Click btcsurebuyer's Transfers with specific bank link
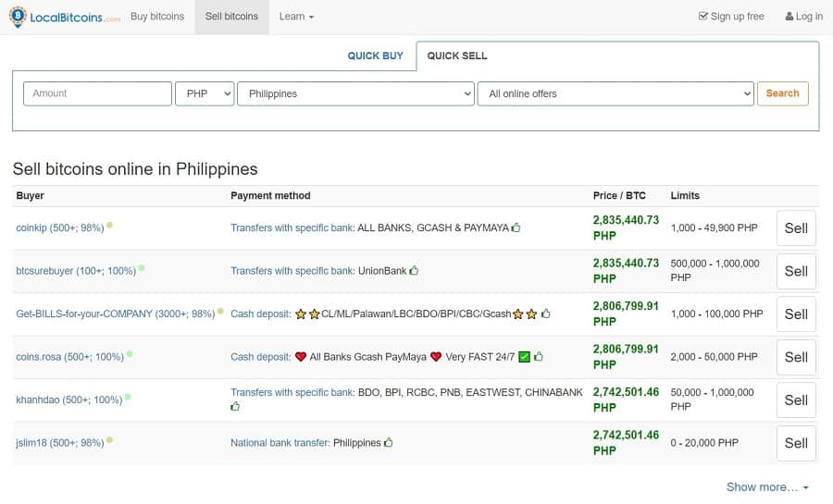 click(292, 271)
